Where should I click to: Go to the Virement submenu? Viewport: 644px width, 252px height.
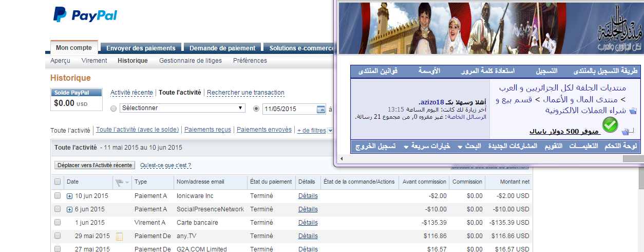(x=94, y=61)
